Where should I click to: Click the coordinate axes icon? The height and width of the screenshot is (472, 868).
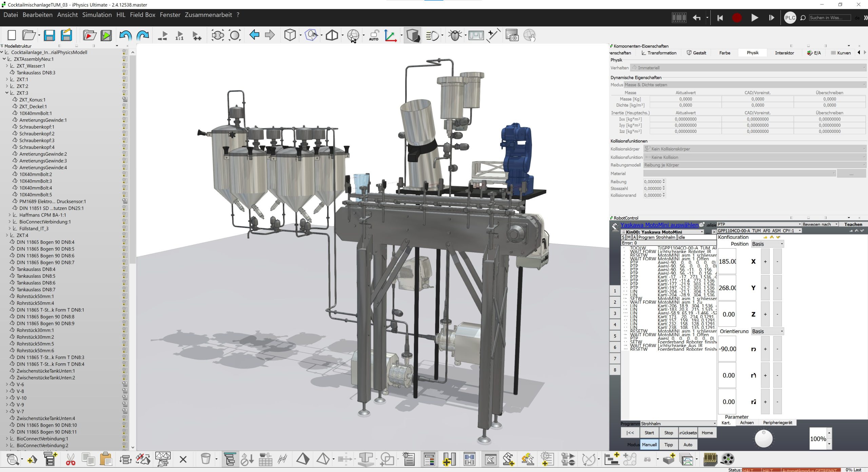(390, 35)
